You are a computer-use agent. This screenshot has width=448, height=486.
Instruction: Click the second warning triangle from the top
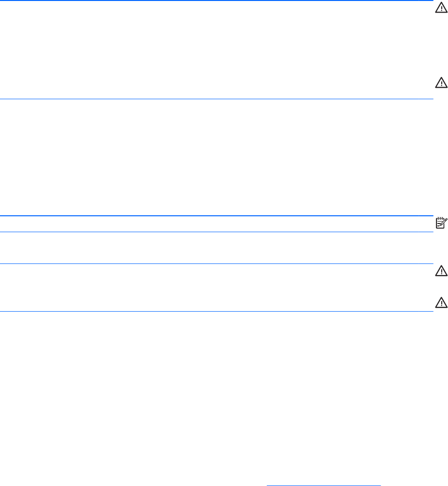click(x=441, y=83)
